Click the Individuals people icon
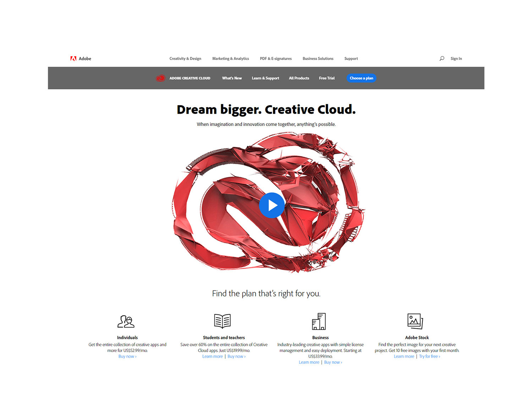The image size is (532, 416). click(x=126, y=321)
